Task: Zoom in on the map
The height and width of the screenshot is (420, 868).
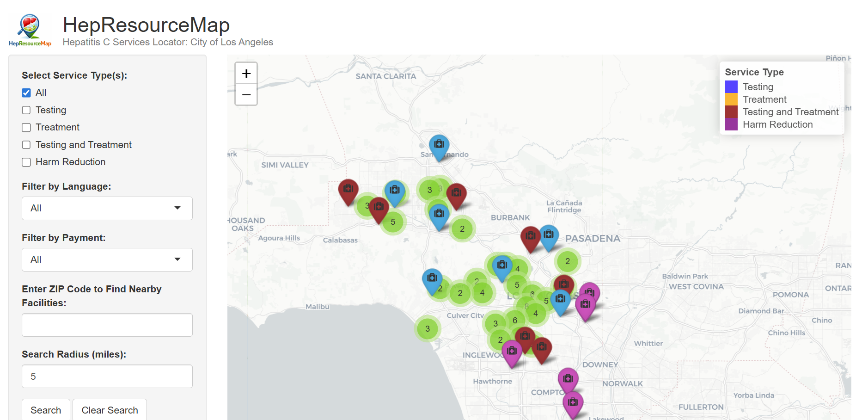Action: point(246,74)
